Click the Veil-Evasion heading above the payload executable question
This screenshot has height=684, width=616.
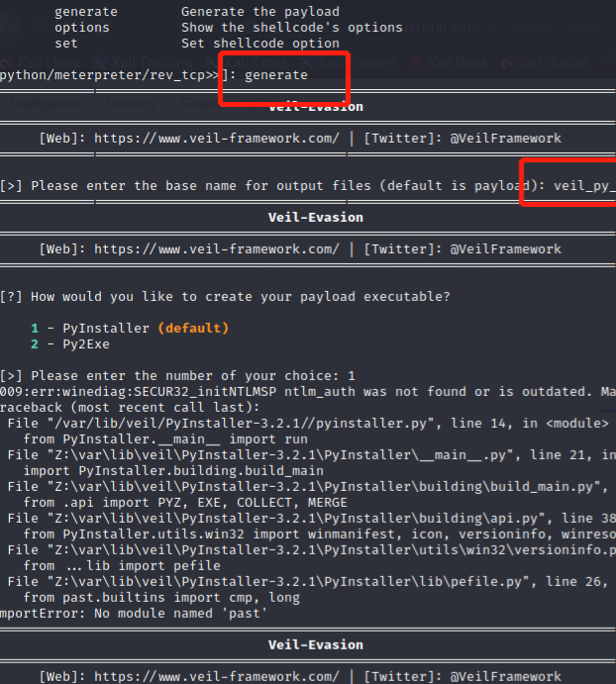click(316, 217)
